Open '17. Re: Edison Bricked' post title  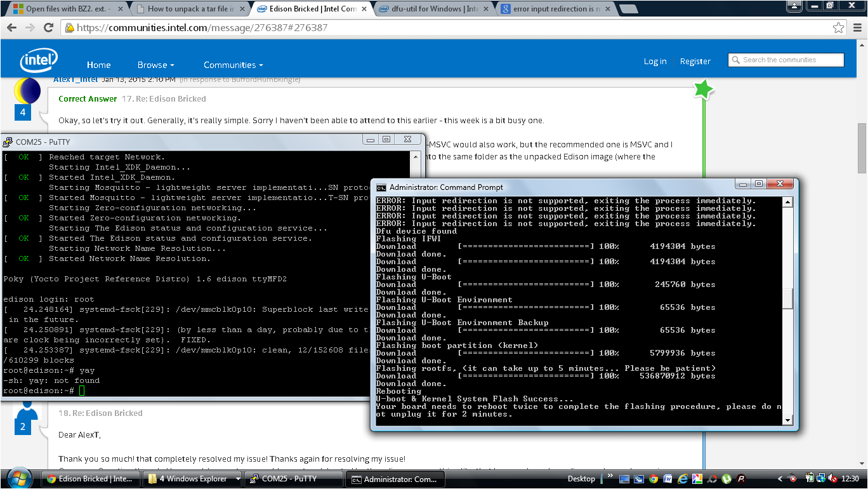[164, 99]
